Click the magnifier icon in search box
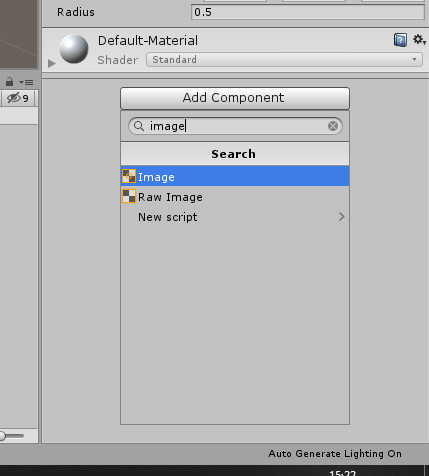429x476 pixels. (x=139, y=126)
